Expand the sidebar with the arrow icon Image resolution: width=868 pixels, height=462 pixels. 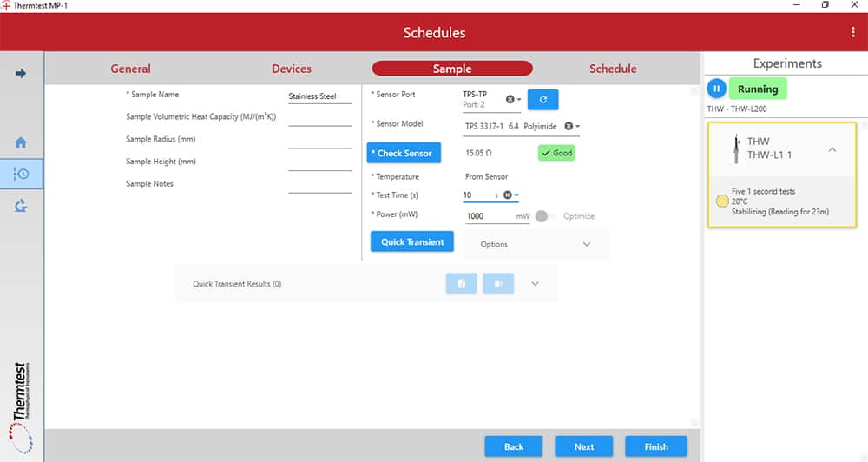(21, 74)
